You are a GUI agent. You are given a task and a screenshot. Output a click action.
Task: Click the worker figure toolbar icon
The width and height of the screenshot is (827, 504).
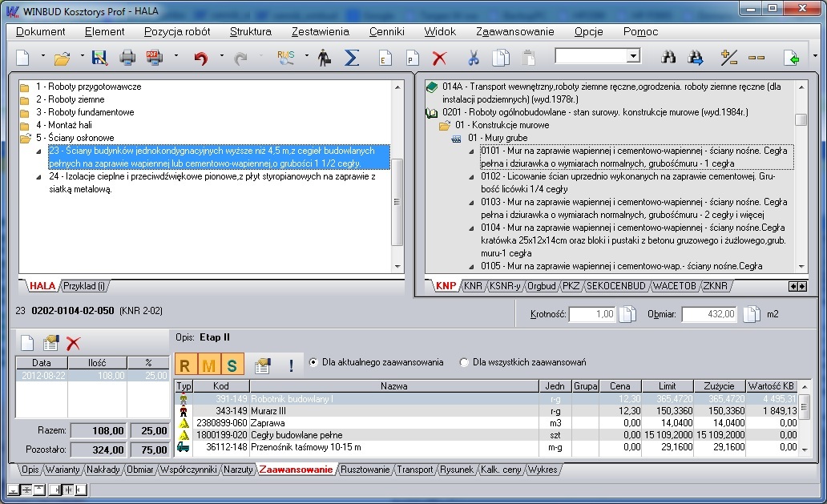324,58
